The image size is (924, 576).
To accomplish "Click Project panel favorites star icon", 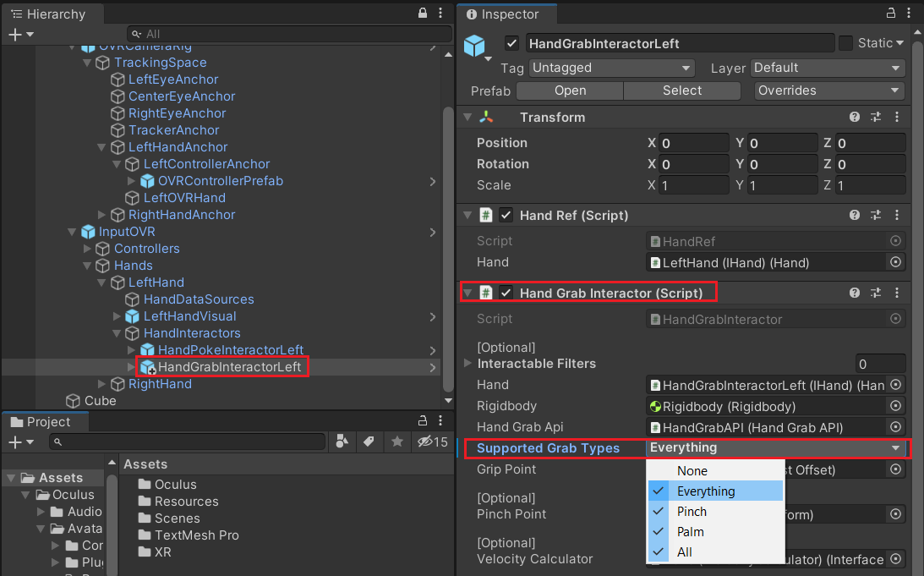I will [396, 442].
